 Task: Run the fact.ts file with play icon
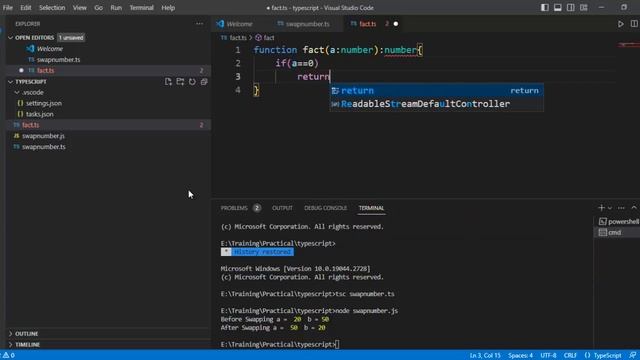click(x=620, y=24)
